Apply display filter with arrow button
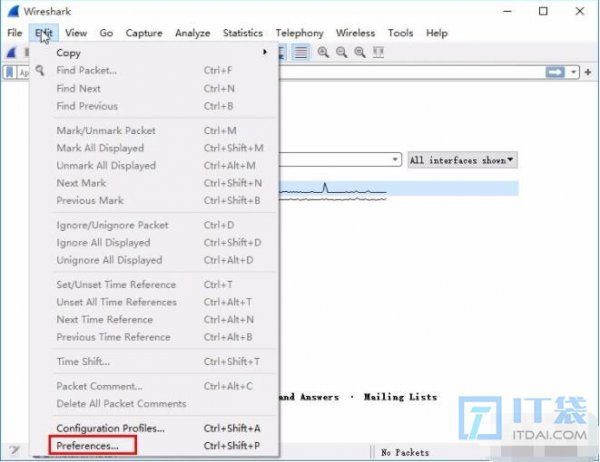This screenshot has width=600, height=462. coord(555,72)
